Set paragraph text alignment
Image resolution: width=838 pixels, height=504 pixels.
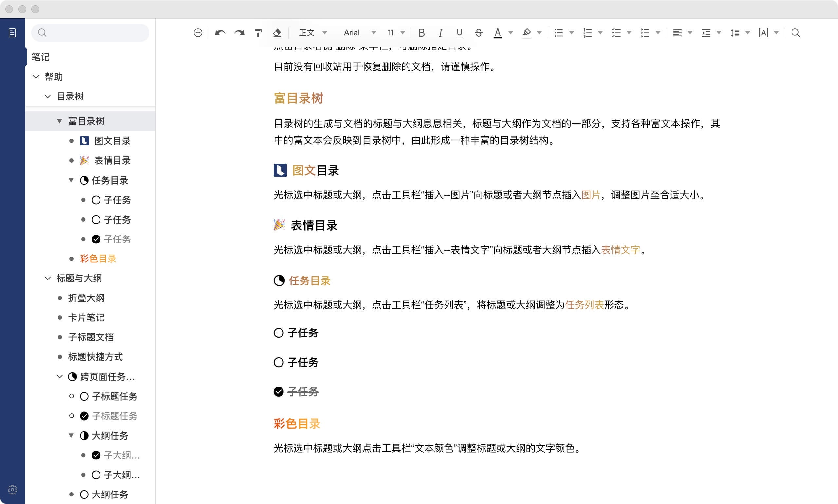[677, 33]
